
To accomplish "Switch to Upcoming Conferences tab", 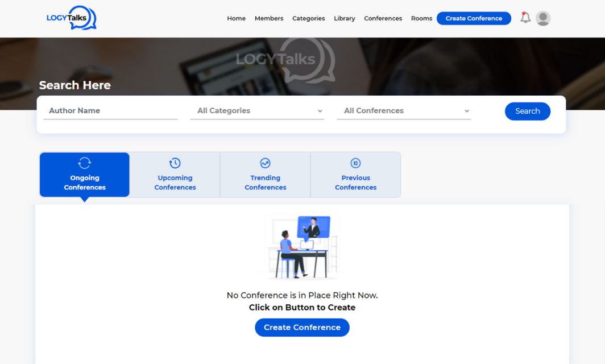I will (175, 175).
